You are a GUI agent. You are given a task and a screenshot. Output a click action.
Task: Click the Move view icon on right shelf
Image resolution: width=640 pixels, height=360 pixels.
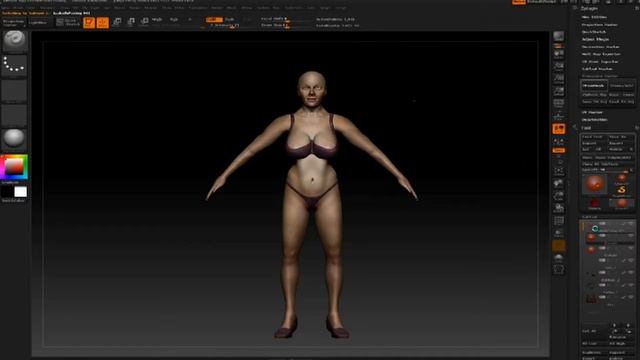coord(559,184)
